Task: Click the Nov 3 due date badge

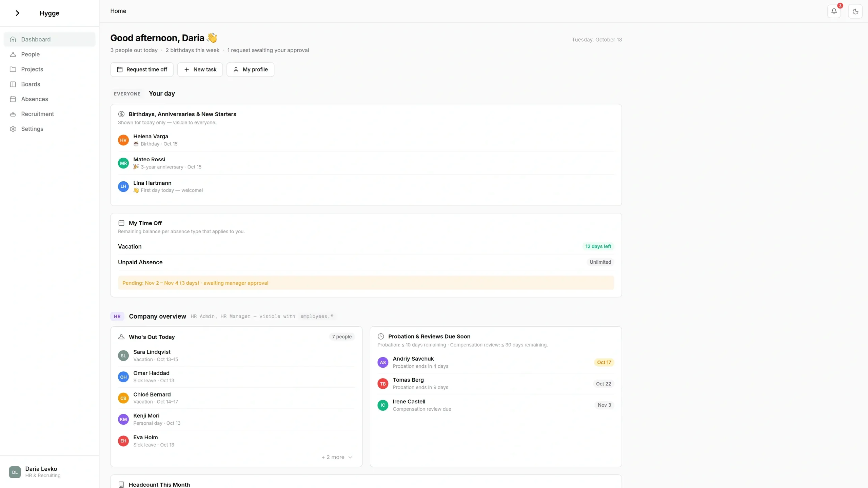Action: click(x=604, y=405)
